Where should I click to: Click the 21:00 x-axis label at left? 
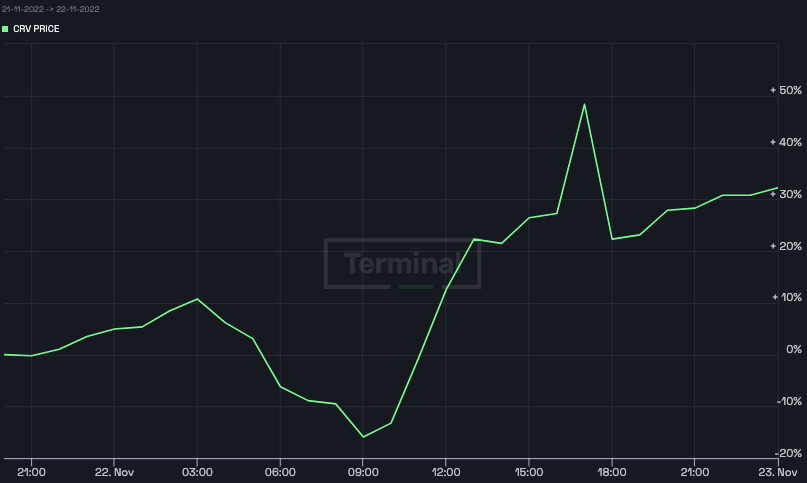(31, 472)
